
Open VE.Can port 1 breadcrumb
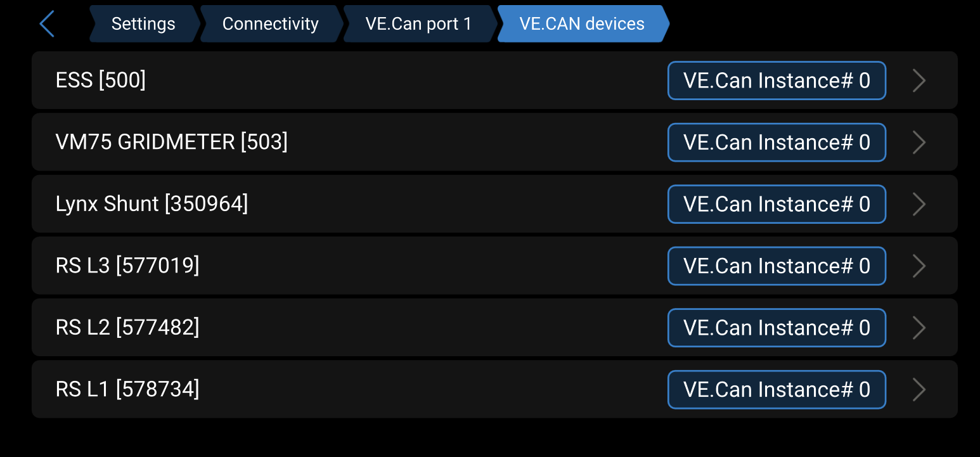pos(418,24)
